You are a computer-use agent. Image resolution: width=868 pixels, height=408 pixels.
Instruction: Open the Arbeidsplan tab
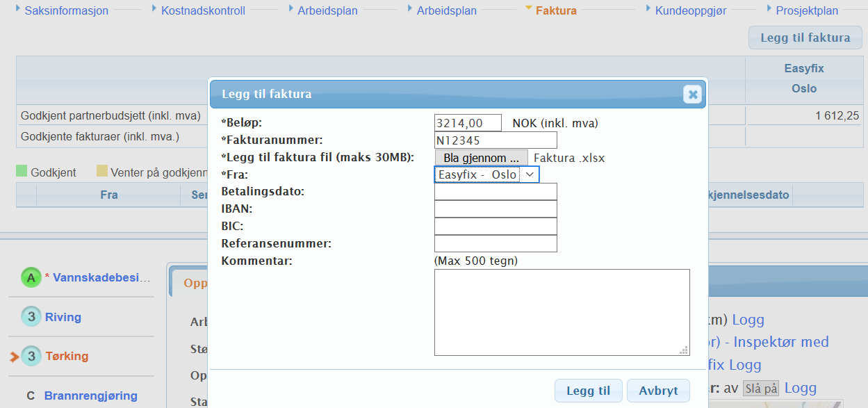327,10
